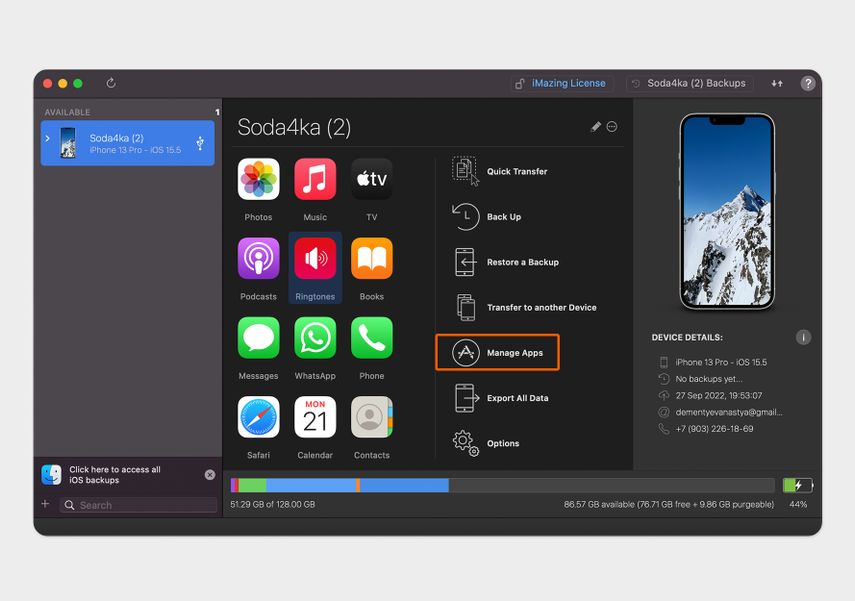Open the Photos app icon
This screenshot has width=855, height=601.
click(x=258, y=179)
